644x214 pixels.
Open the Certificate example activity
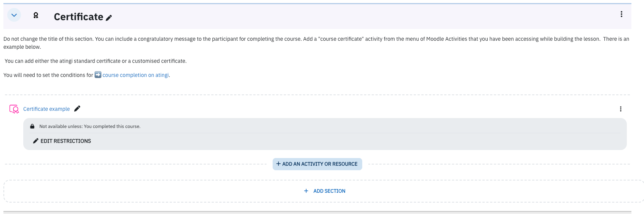pyautogui.click(x=47, y=109)
